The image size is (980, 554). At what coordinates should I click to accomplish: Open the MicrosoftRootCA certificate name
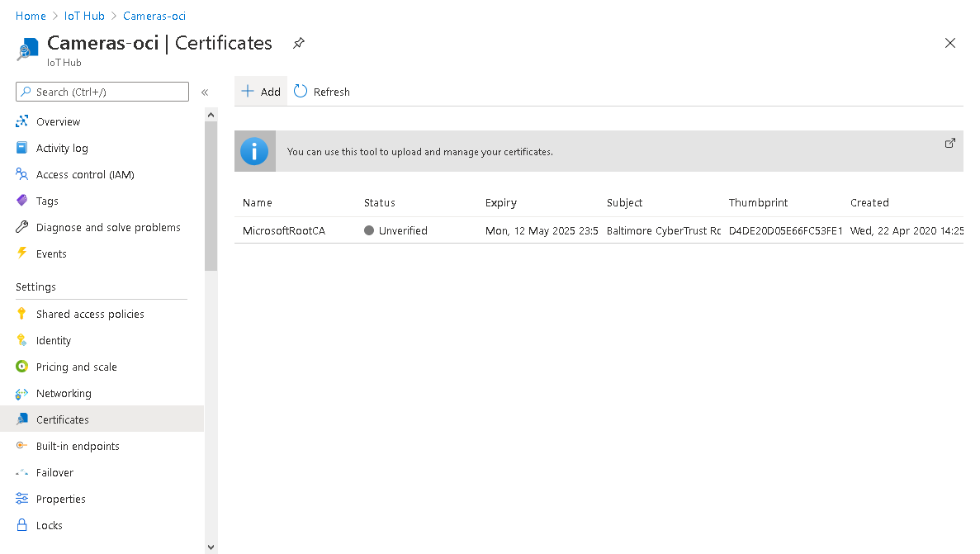[x=284, y=230]
